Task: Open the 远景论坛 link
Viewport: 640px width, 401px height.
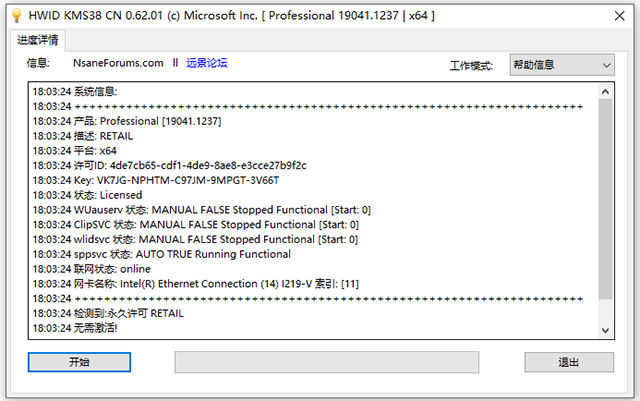Action: click(x=207, y=63)
